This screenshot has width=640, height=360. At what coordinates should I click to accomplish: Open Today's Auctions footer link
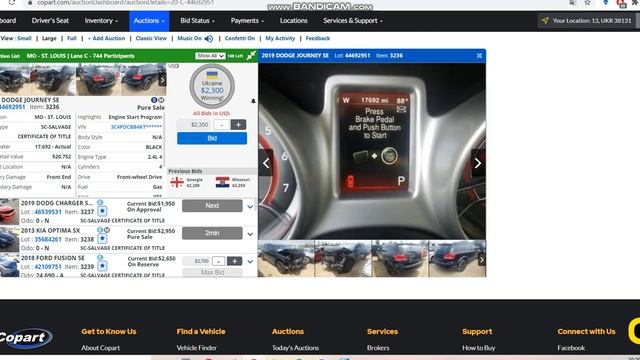tap(296, 348)
